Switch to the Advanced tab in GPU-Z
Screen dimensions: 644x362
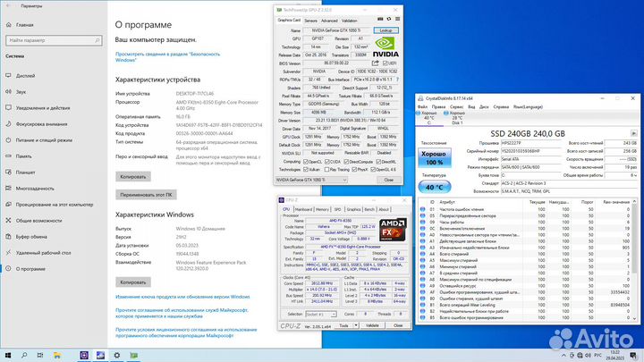pos(329,21)
